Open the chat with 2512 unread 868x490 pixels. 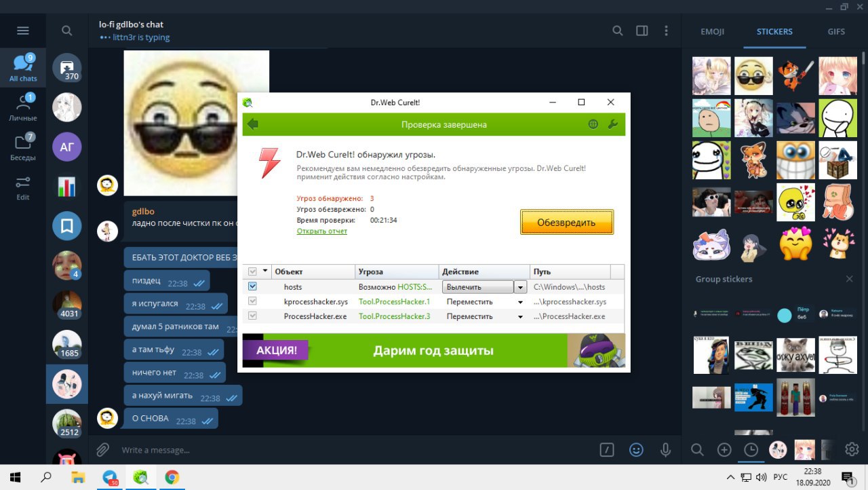[x=67, y=423]
